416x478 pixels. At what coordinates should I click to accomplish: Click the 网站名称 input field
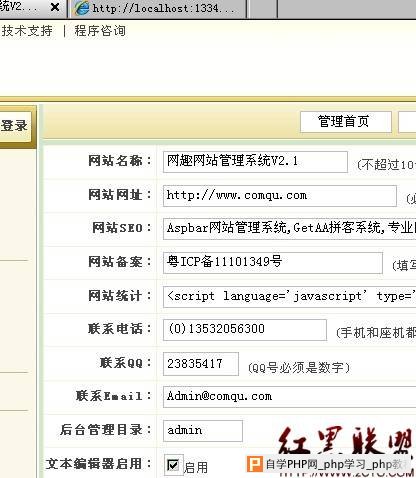pos(255,162)
